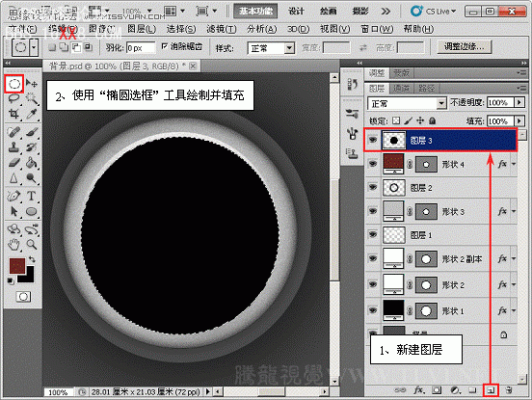Click the new adjustment layer icon
The image size is (532, 400).
click(x=455, y=390)
